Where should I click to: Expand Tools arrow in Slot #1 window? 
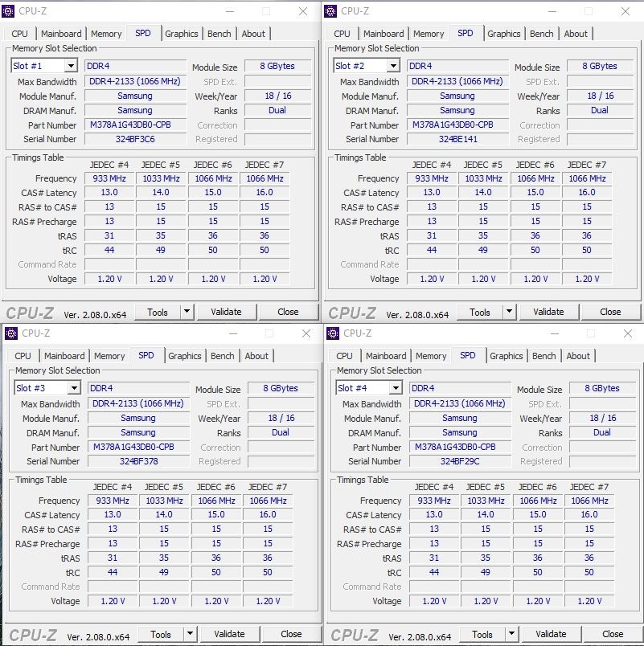tap(187, 312)
